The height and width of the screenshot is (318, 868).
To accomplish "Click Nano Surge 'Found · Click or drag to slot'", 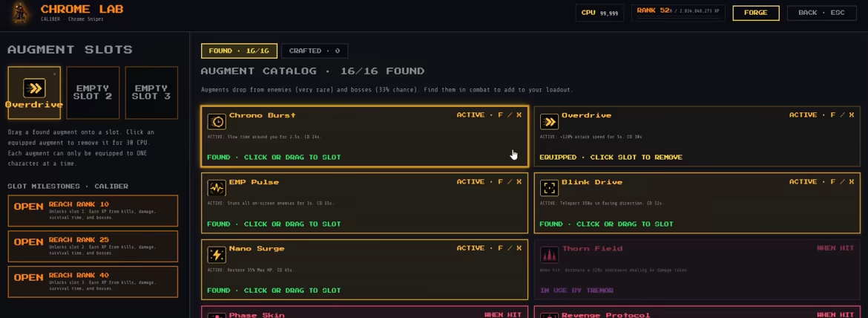I will (x=274, y=291).
